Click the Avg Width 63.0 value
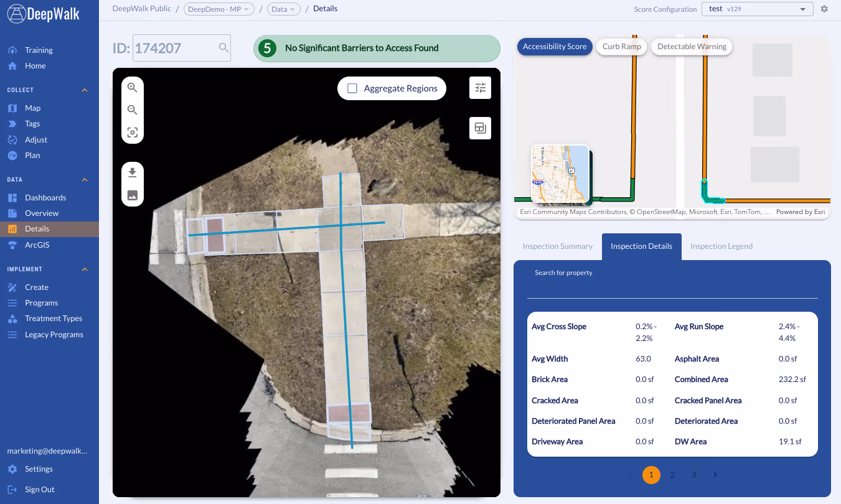 pos(643,359)
